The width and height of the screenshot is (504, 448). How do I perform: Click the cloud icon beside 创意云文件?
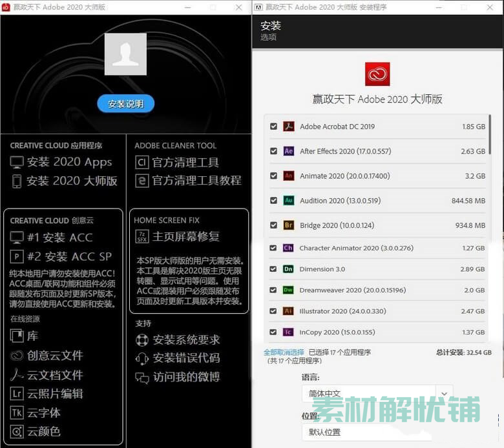pos(17,356)
